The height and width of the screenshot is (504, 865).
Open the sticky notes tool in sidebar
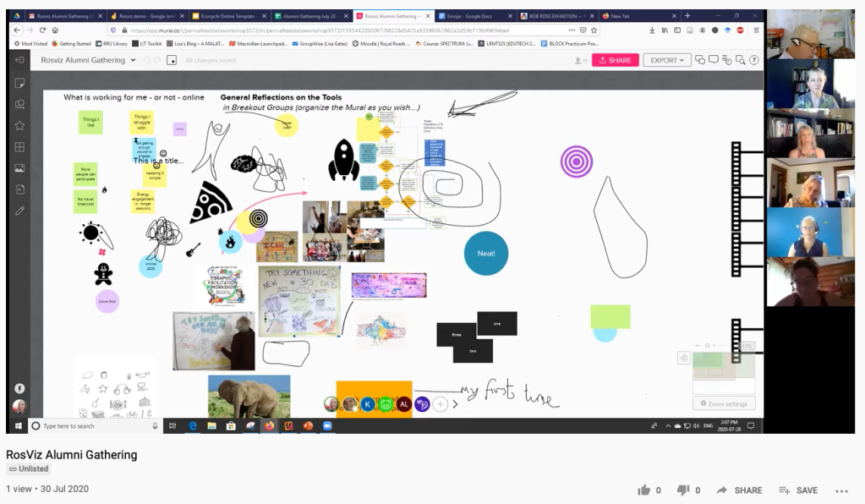[x=19, y=83]
